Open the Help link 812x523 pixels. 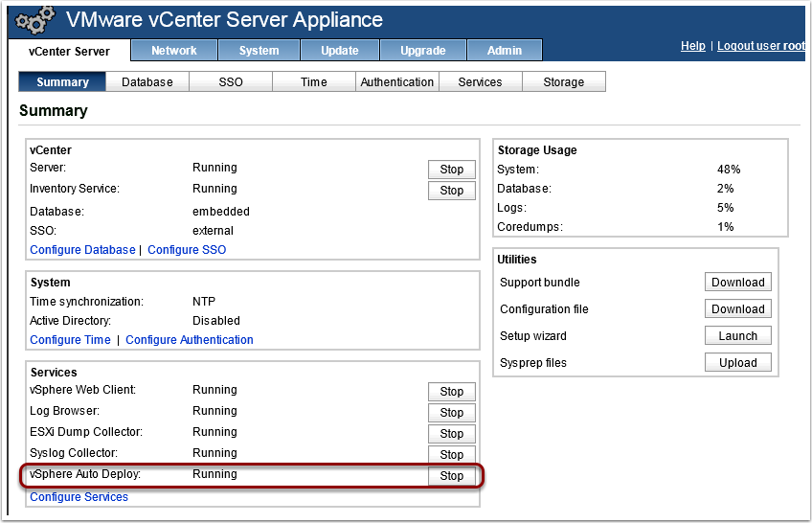(693, 46)
